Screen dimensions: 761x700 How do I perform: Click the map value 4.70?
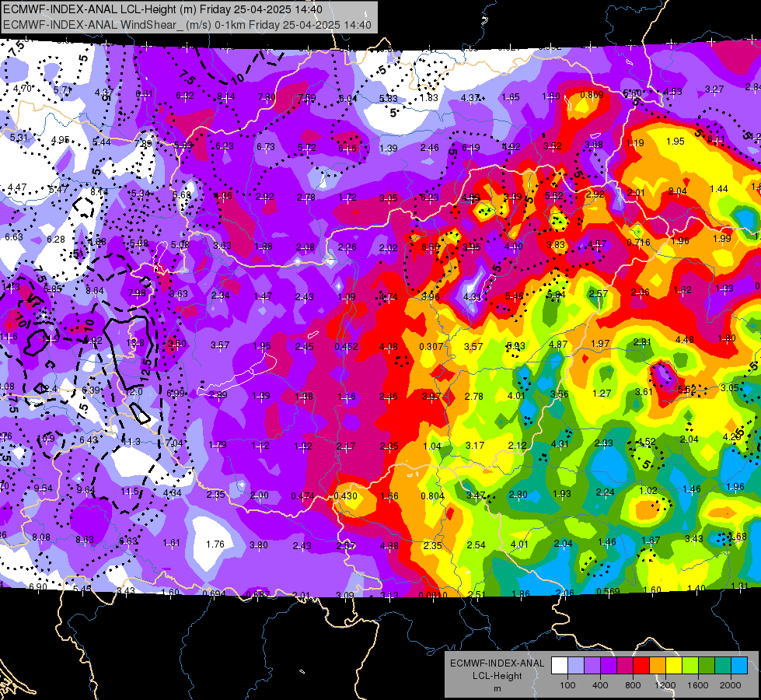[x=23, y=89]
